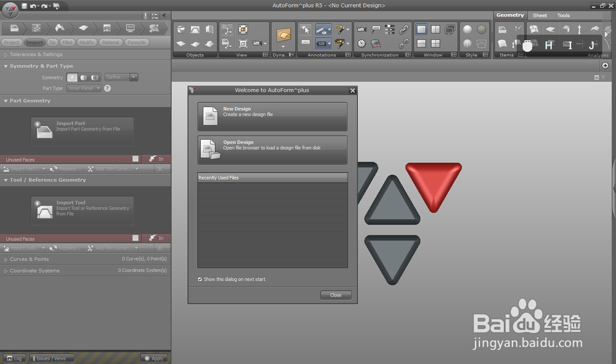Image resolution: width=616 pixels, height=364 pixels.
Task: Click Import Part geometry from file
Action: pos(83,131)
